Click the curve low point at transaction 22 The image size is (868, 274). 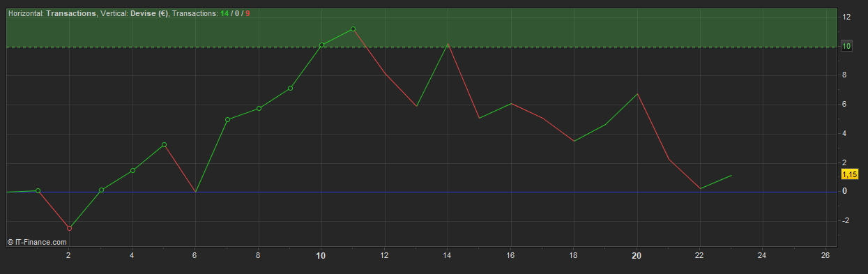700,188
